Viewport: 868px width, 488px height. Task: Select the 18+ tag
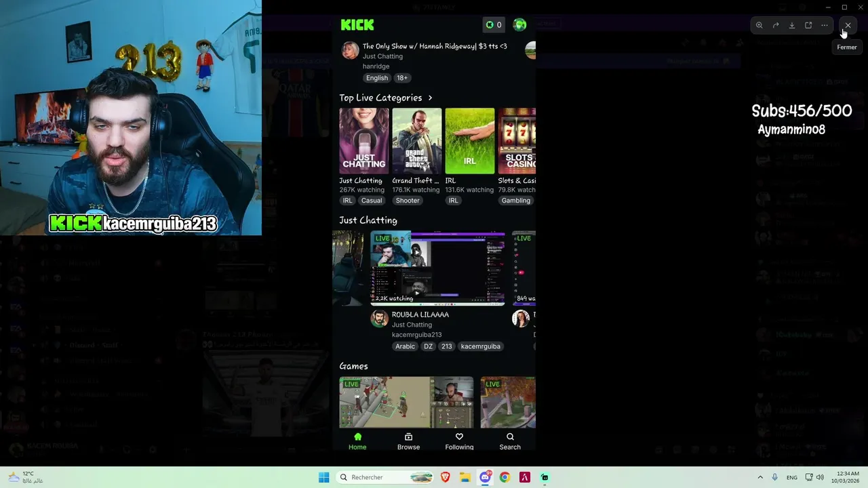(402, 78)
